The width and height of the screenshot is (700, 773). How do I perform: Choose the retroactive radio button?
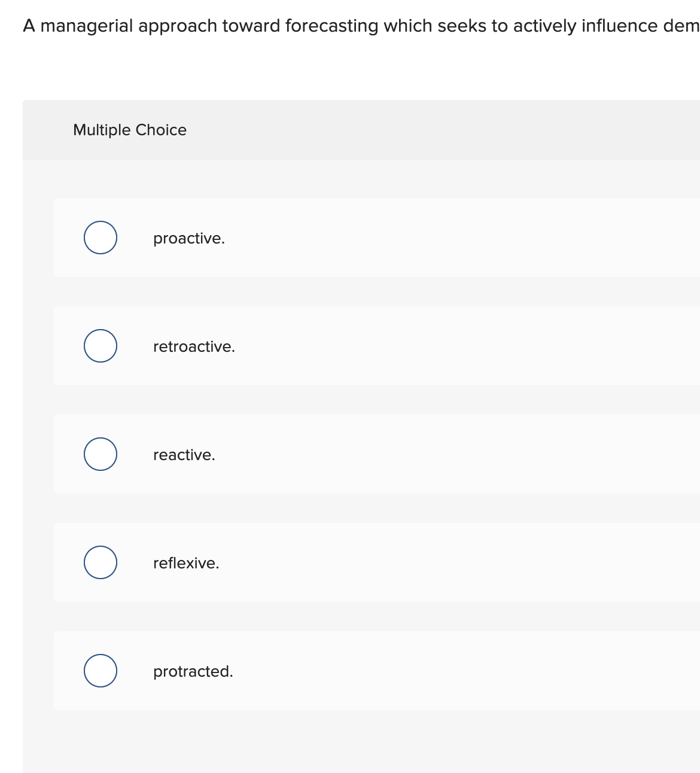click(101, 346)
